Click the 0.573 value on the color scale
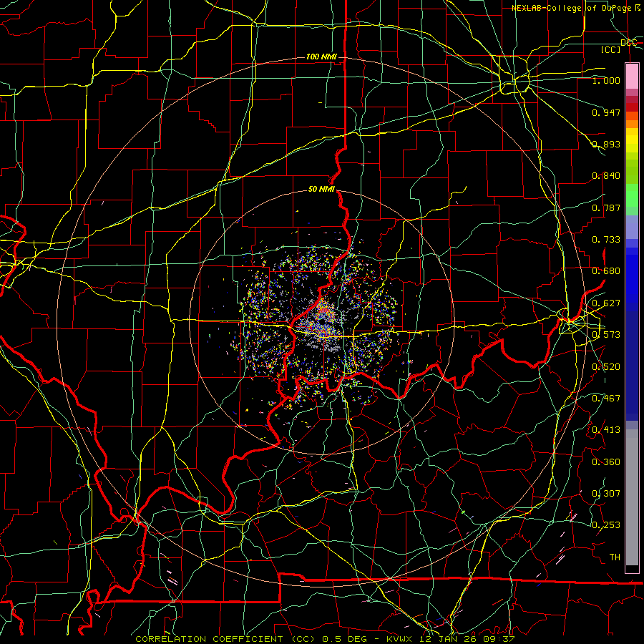The width and height of the screenshot is (644, 644). (x=606, y=335)
